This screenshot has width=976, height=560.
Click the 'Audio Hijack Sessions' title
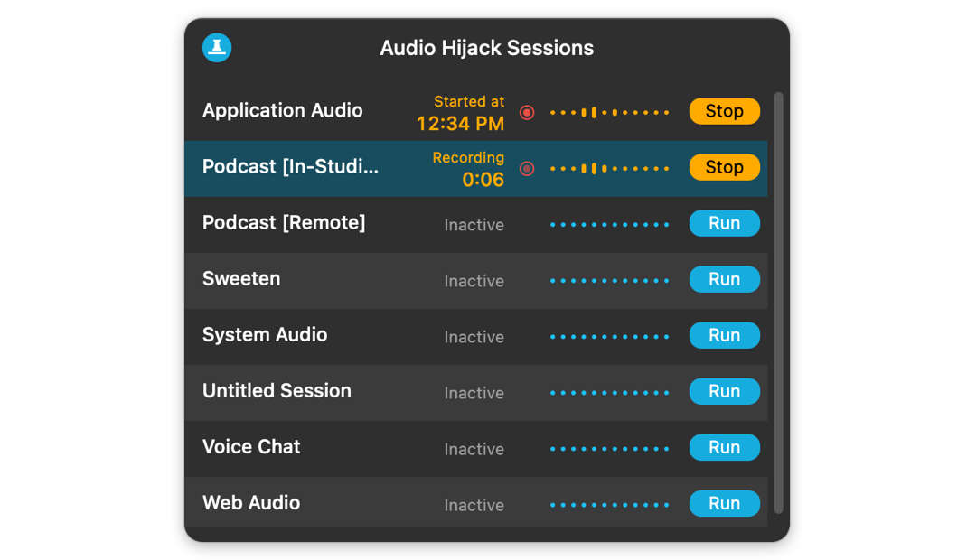(x=487, y=48)
